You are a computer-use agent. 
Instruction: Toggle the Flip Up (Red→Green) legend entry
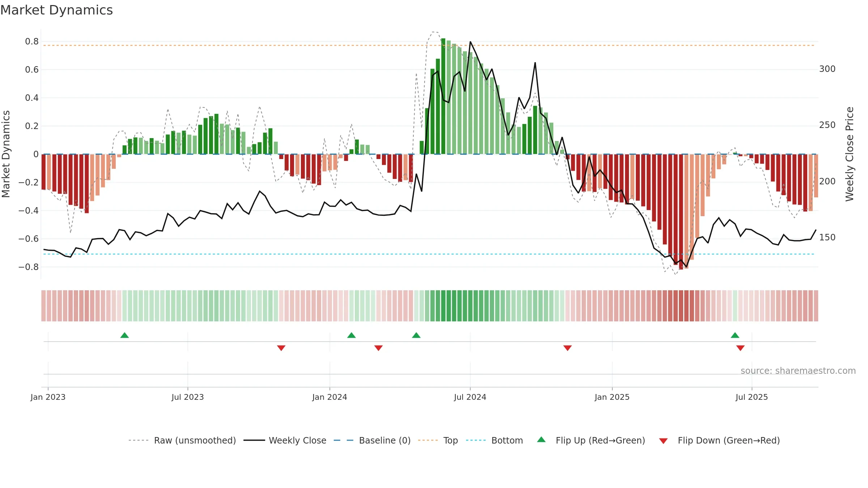[591, 440]
